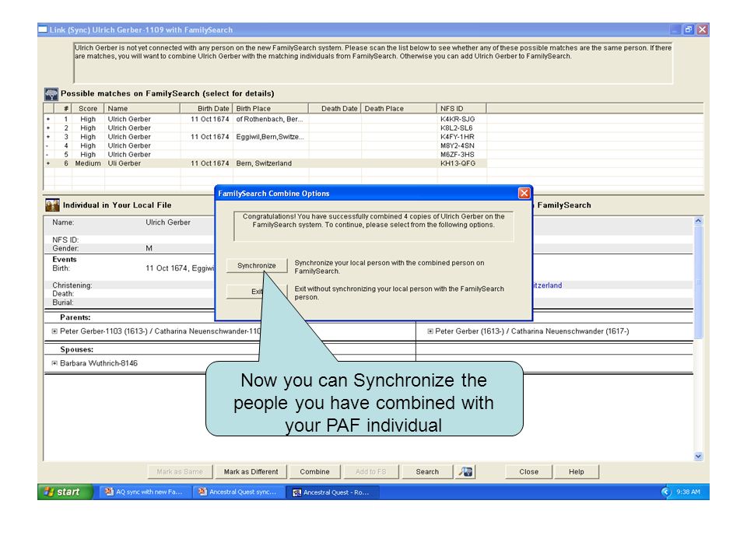
Task: Click the scroll down arrow of details pane
Action: [698, 457]
